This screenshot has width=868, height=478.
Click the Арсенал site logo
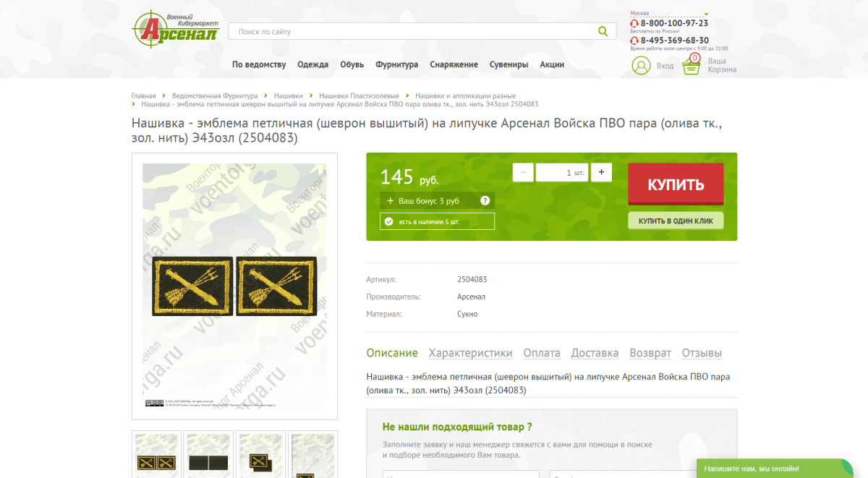[174, 28]
